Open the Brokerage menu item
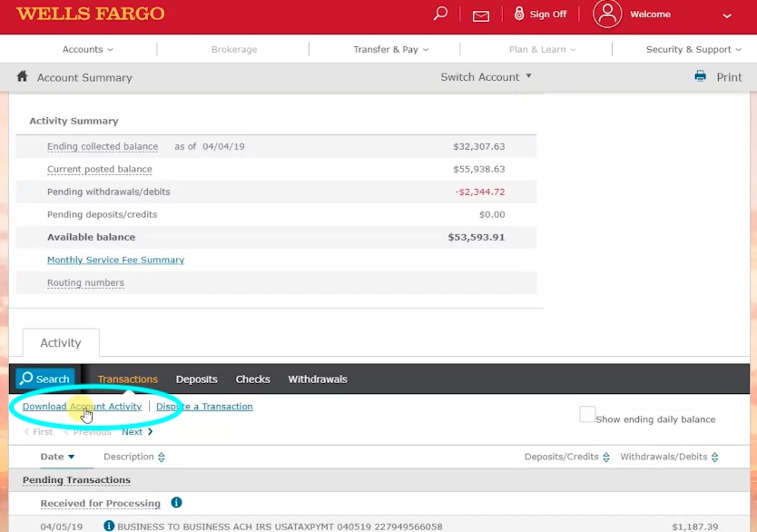 pyautogui.click(x=234, y=49)
